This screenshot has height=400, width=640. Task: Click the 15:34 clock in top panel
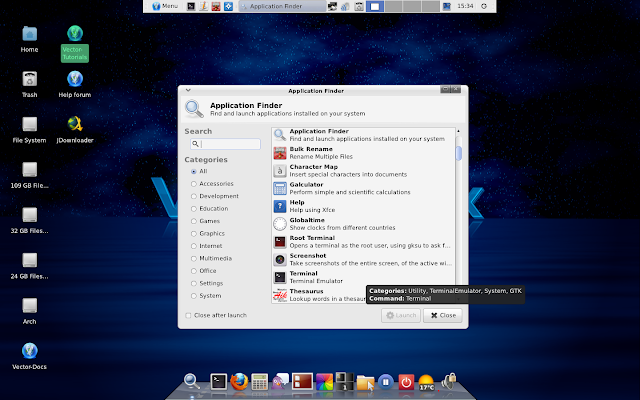[x=465, y=6]
